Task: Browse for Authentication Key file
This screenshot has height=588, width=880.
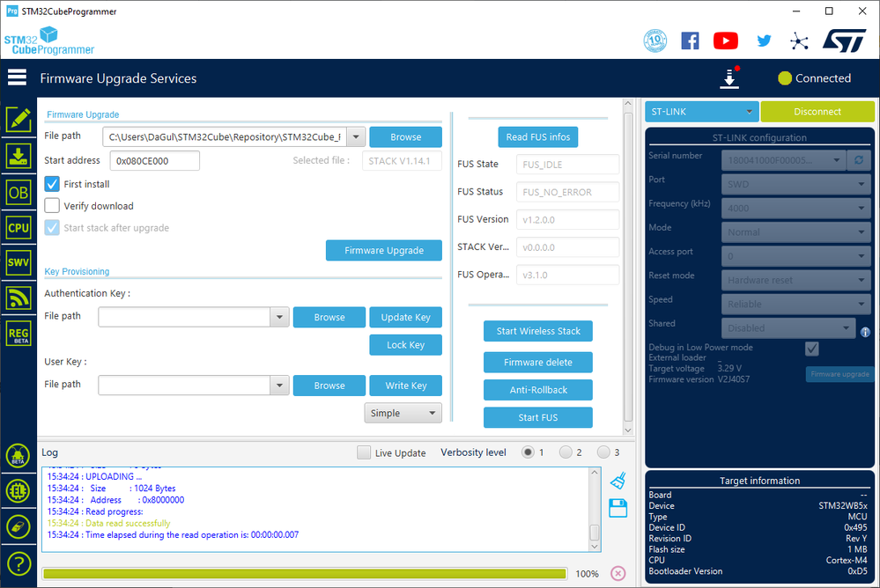Action: [329, 317]
